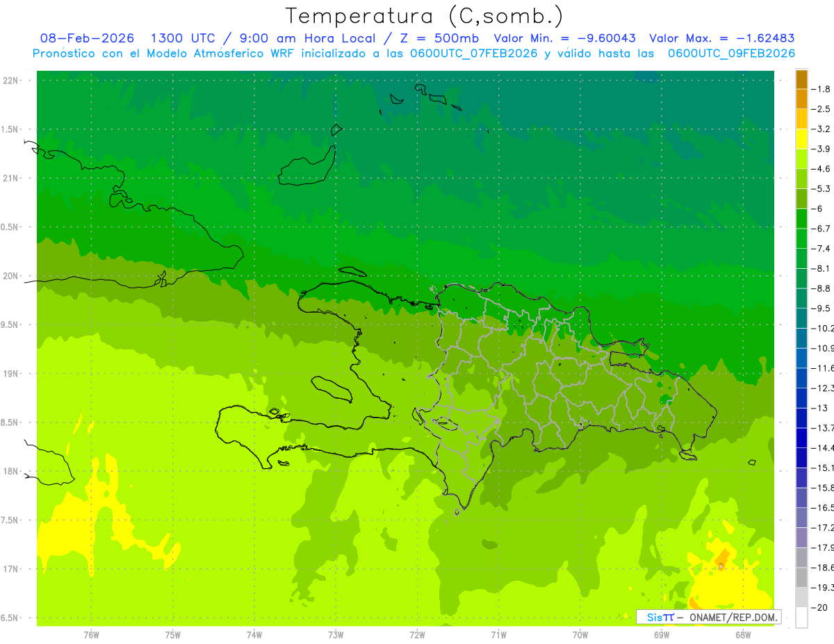Viewport: 834px width, 644px height.
Task: Click the "6.5N" latitude label
Action: point(10,618)
